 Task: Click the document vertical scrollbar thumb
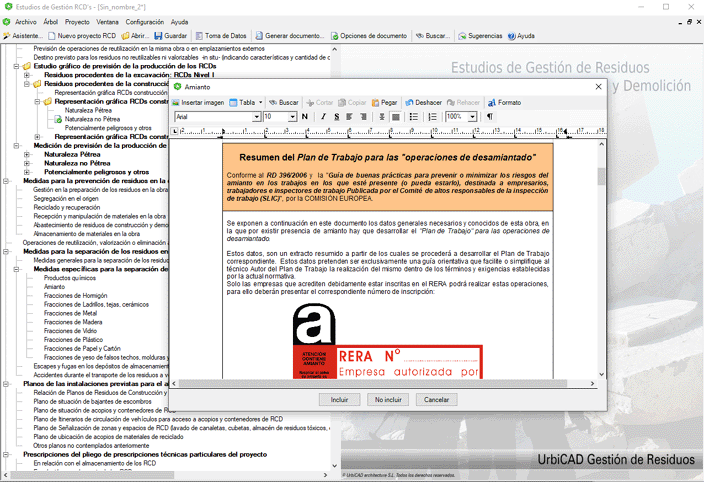click(x=601, y=176)
